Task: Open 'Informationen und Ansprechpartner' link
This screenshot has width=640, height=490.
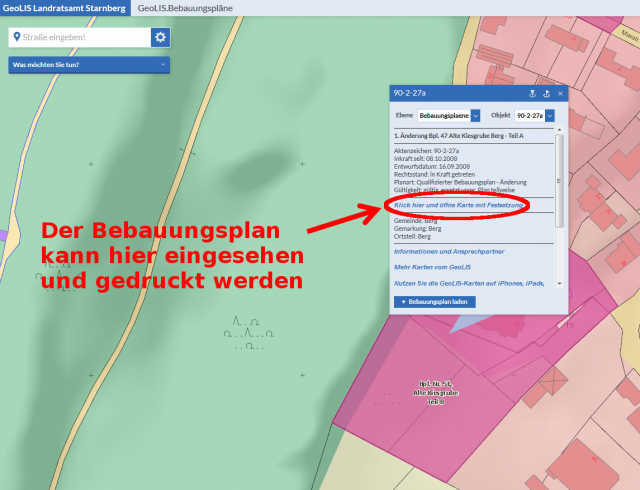Action: tap(449, 252)
